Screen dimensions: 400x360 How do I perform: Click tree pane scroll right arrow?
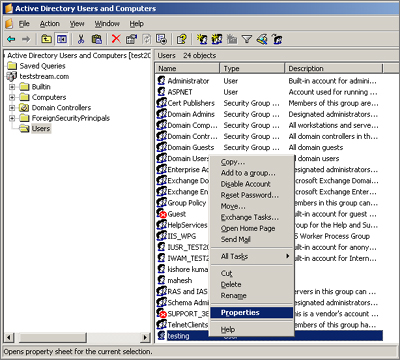tap(145, 337)
